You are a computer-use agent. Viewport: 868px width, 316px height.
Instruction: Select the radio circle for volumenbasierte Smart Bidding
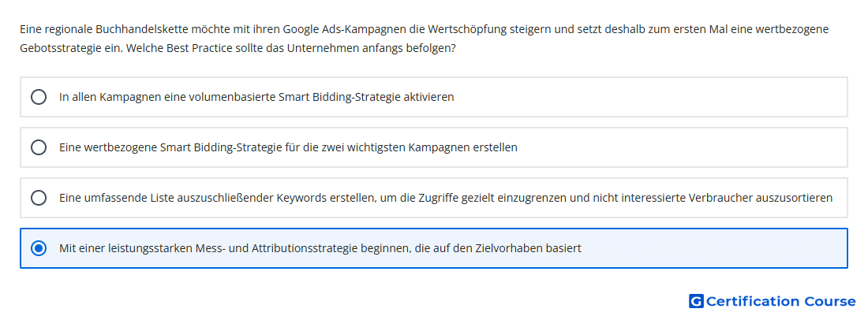tap(39, 97)
